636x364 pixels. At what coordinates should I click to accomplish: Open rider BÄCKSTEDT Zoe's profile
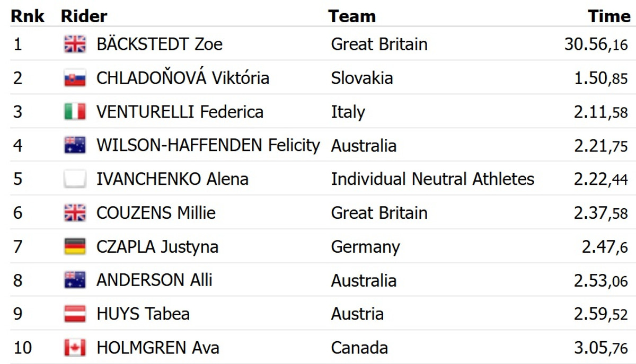(x=159, y=45)
